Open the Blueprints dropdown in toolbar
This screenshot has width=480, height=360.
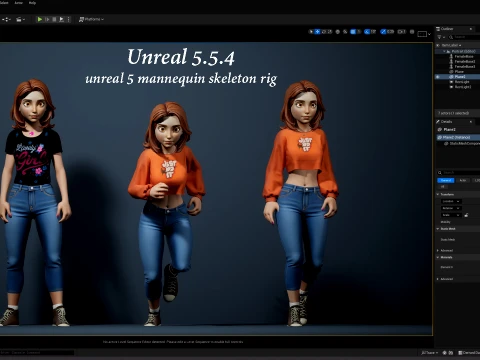point(6,19)
